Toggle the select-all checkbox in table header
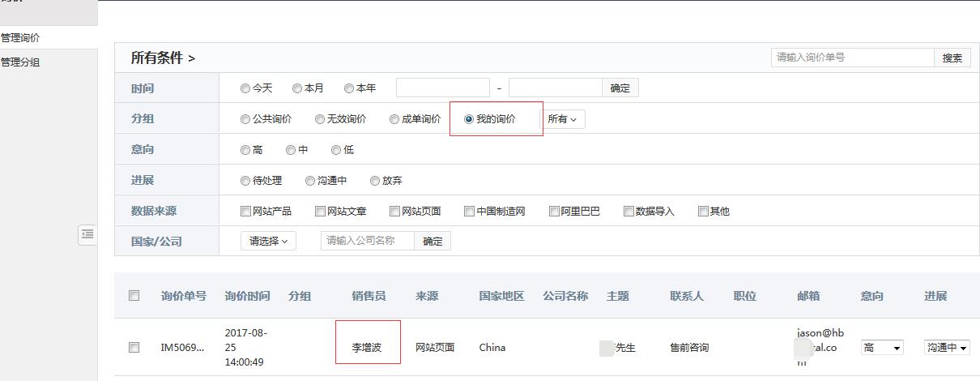Image resolution: width=980 pixels, height=381 pixels. (134, 296)
